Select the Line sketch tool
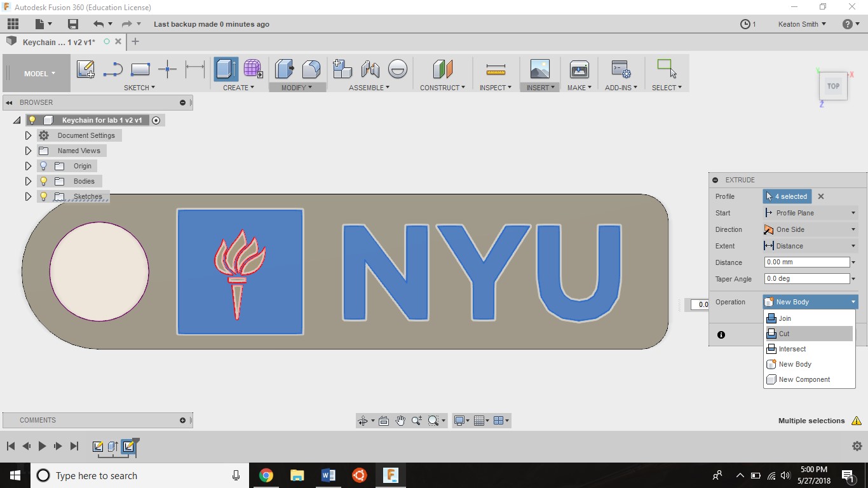 click(x=113, y=69)
